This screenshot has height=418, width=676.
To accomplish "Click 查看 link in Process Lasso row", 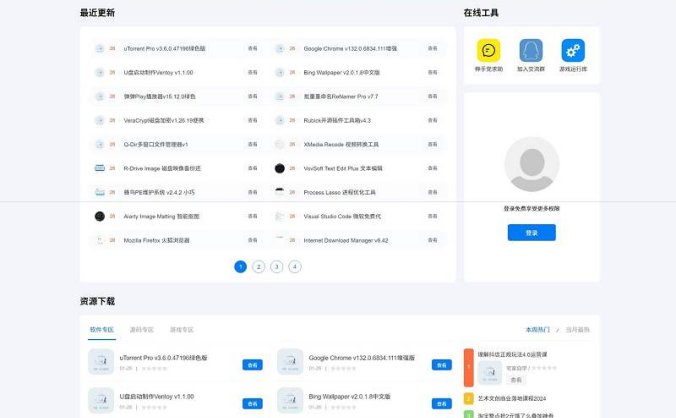I will click(433, 192).
